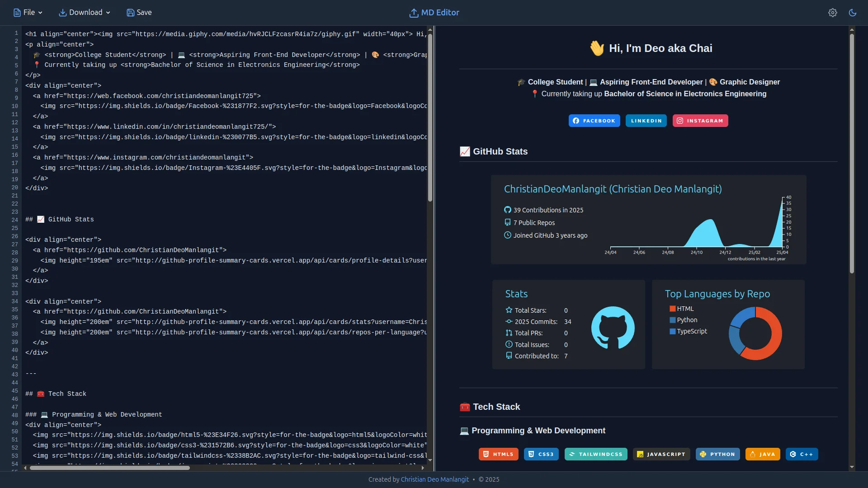Viewport: 868px width, 488px height.
Task: Click the Total PRs icon
Action: [509, 333]
